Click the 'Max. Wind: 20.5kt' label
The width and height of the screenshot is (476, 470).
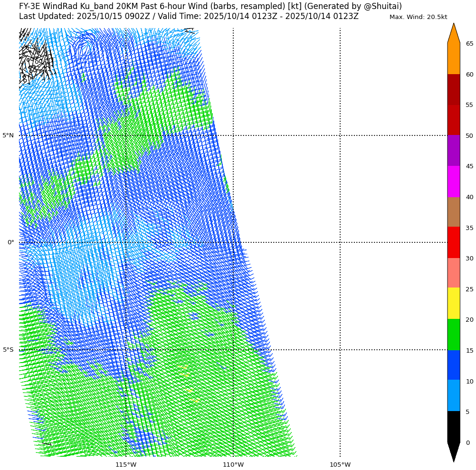point(418,17)
